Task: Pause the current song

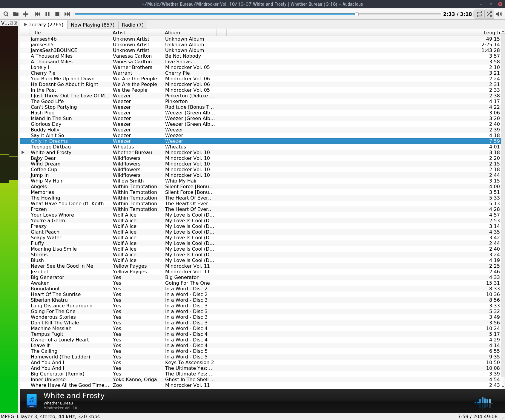Action: point(47,14)
